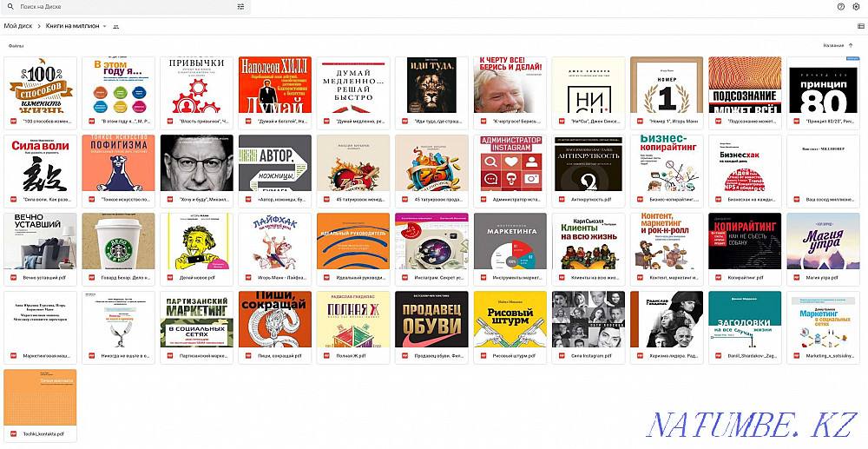Select file name "В этом году я..."
The height and width of the screenshot is (449, 868).
click(126, 121)
